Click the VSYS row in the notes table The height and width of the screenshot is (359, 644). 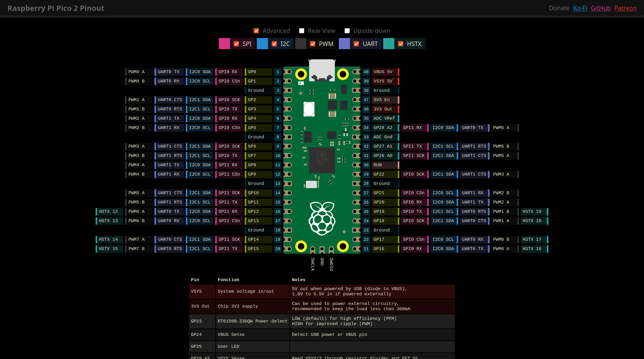click(x=322, y=291)
